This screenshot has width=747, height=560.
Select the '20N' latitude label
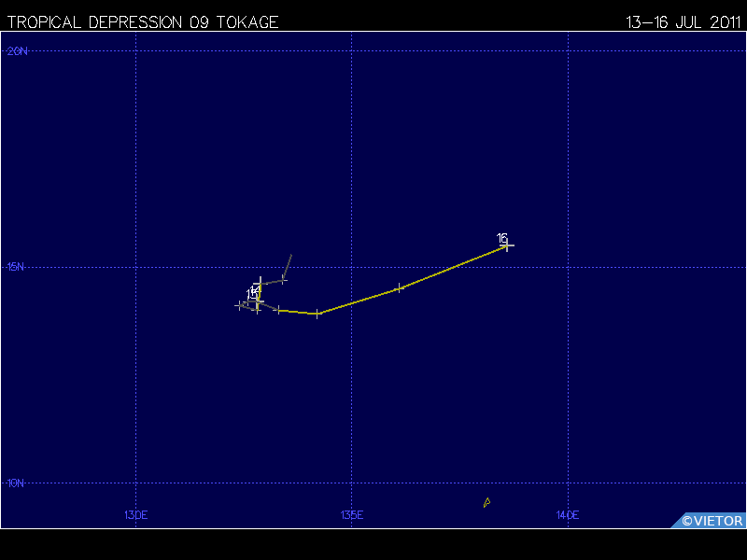[17, 51]
